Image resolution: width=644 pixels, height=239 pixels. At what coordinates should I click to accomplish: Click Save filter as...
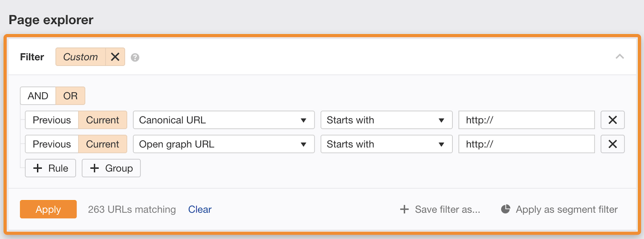447,209
